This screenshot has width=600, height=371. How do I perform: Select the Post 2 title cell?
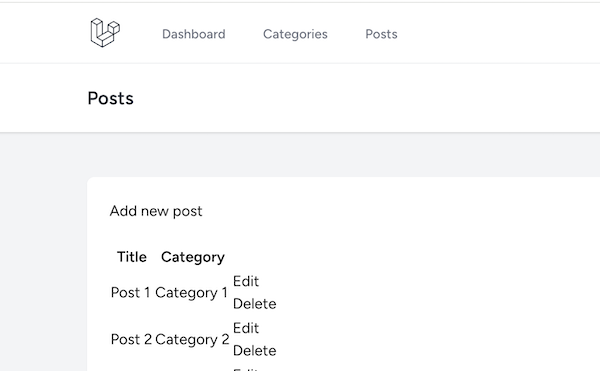131,339
